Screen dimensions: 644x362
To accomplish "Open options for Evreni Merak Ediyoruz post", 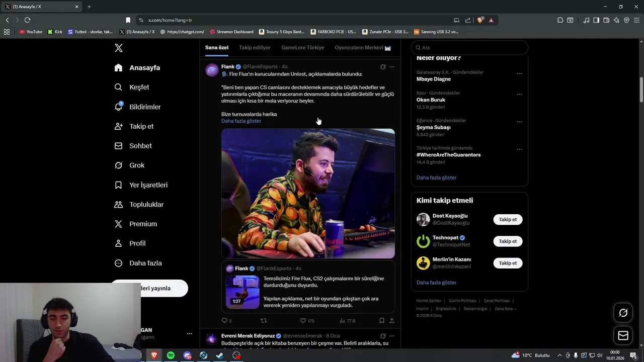I will [392, 336].
